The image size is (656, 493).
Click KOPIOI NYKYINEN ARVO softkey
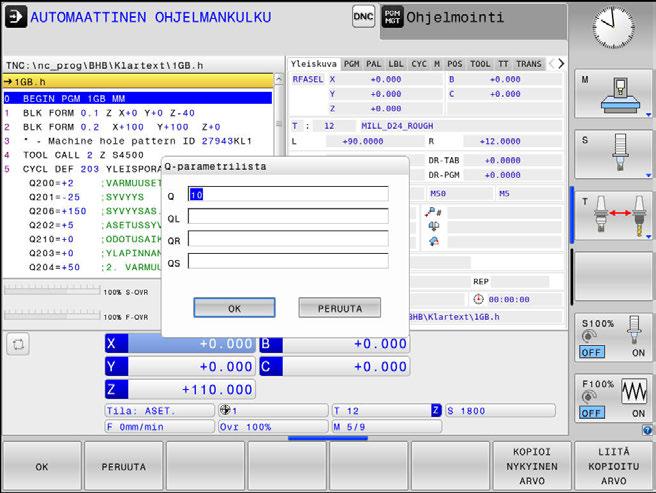pyautogui.click(x=532, y=466)
